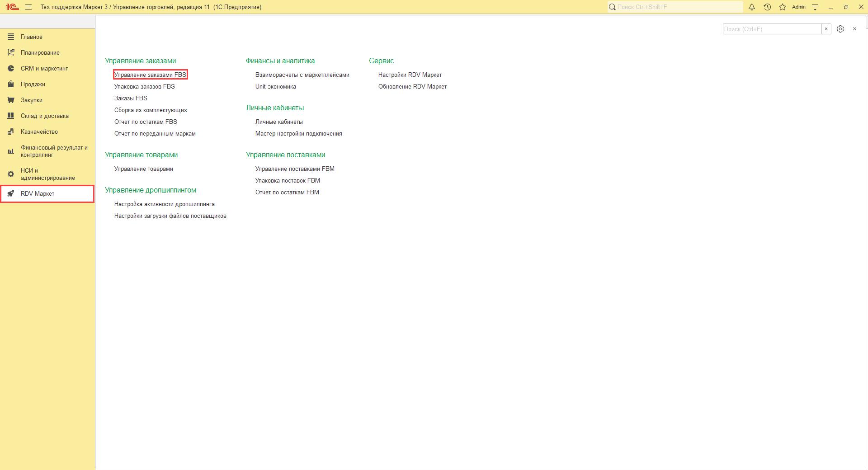Open Упаковка заказов FBS
The image size is (868, 470).
(145, 86)
